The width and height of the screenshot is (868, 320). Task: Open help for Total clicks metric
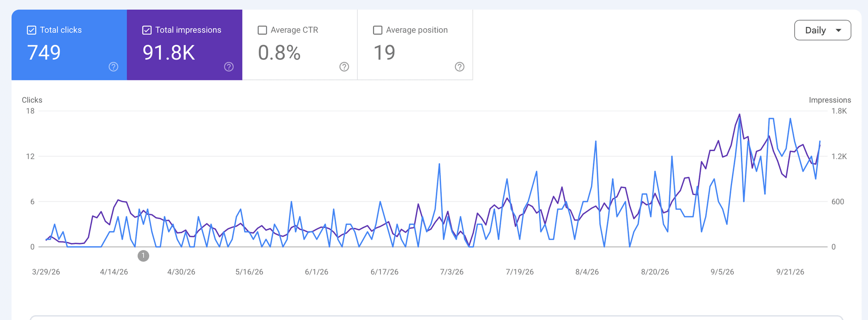tap(113, 67)
